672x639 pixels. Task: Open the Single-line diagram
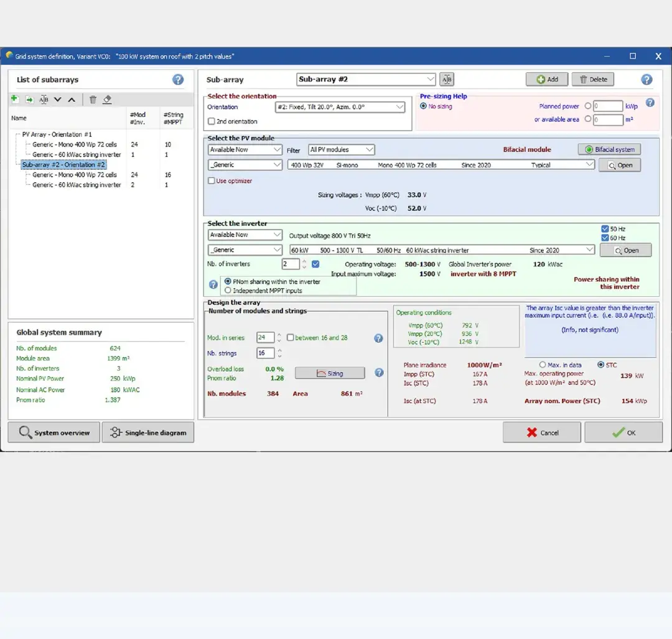point(148,433)
